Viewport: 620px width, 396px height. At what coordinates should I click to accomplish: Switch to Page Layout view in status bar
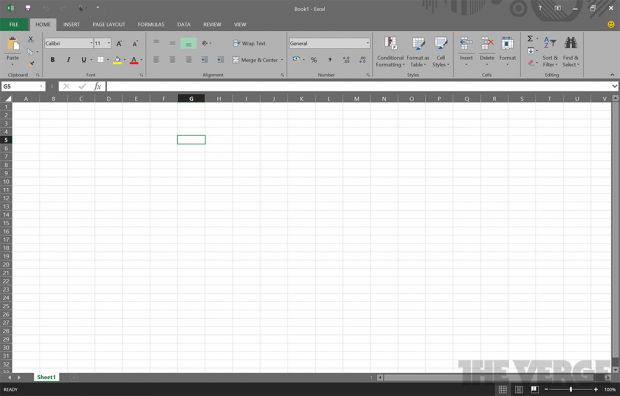[518, 389]
